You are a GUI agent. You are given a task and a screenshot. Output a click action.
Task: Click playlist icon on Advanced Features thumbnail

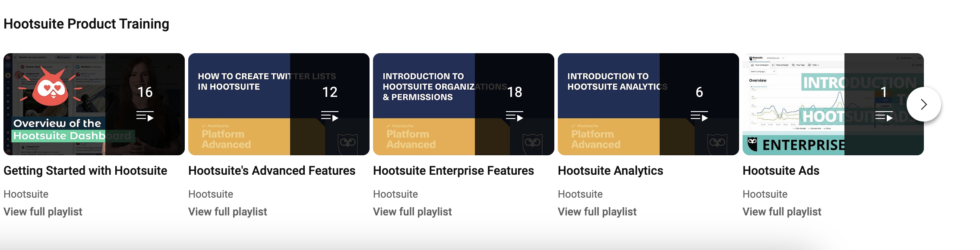[x=330, y=116]
